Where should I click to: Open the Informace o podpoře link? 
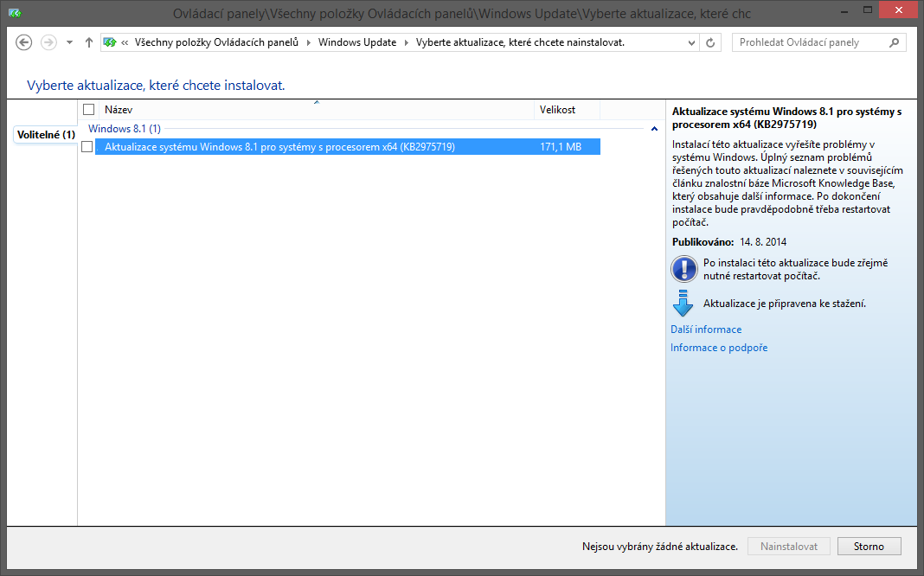pos(719,348)
